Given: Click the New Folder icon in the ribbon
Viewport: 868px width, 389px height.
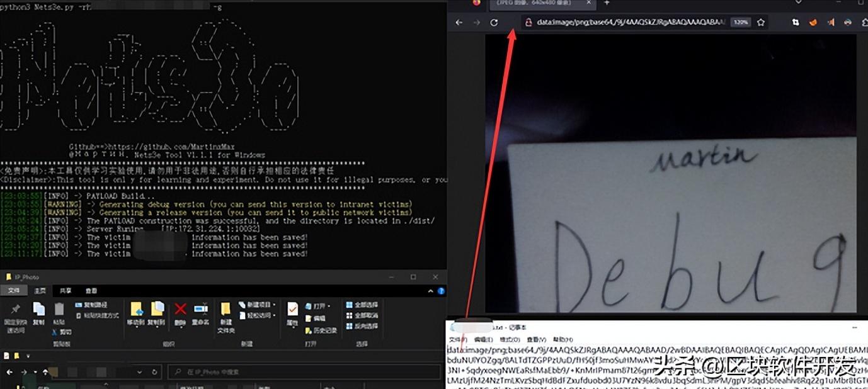Looking at the screenshot, I should point(226,310).
